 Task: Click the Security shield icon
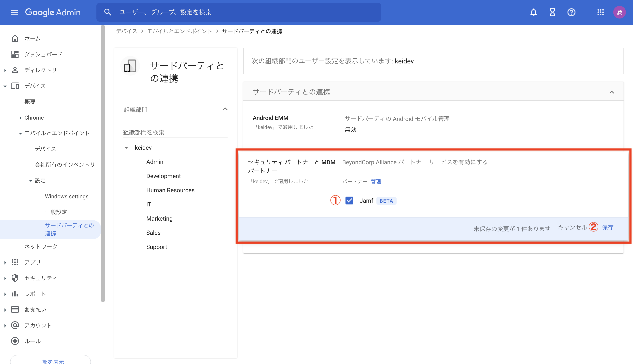pyautogui.click(x=15, y=278)
